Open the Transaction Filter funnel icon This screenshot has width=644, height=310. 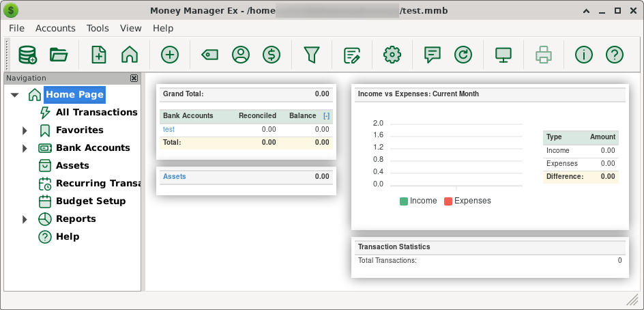point(312,54)
